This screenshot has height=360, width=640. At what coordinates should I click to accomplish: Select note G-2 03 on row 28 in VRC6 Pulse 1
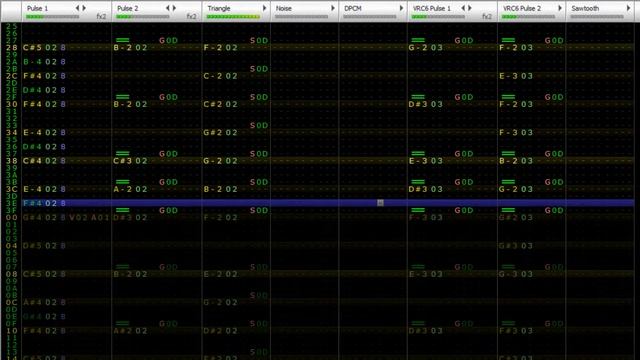coord(426,47)
